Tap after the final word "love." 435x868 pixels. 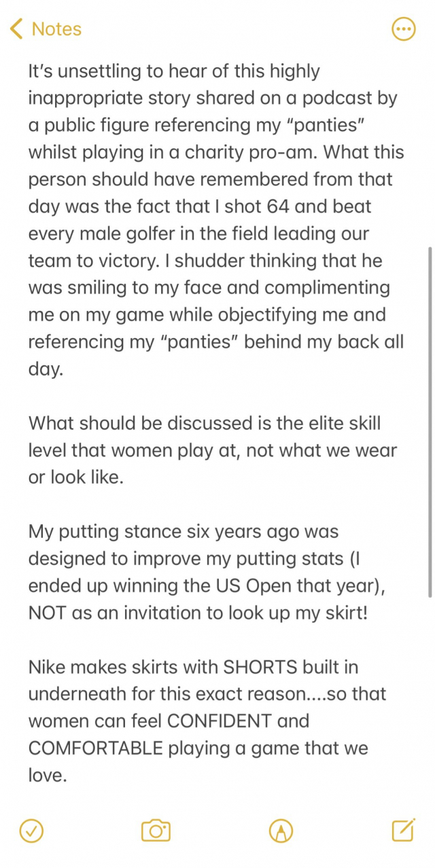pyautogui.click(x=68, y=776)
